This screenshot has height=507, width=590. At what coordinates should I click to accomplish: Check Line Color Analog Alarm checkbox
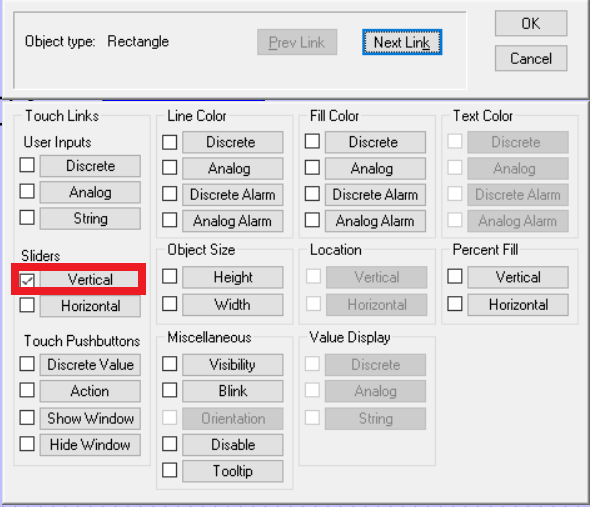pos(170,220)
